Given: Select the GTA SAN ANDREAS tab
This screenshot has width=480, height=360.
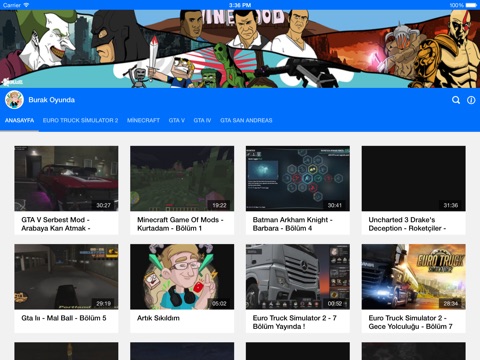Looking at the screenshot, I should point(246,120).
